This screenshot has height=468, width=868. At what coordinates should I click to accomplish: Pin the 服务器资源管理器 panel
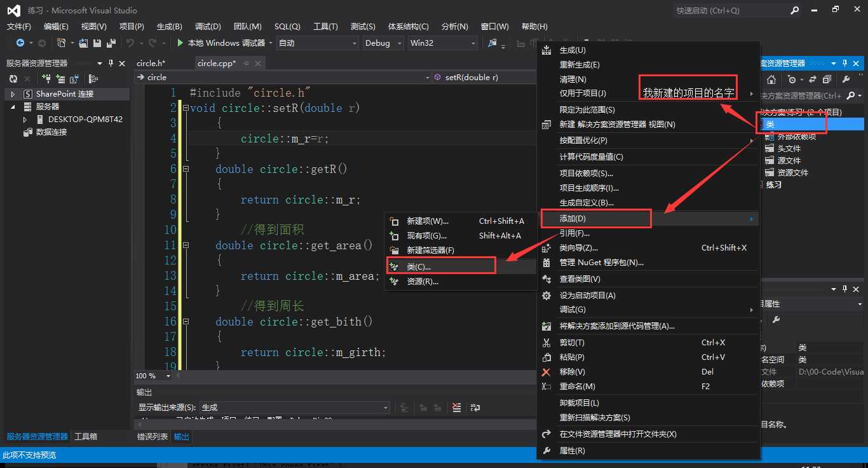tap(111, 63)
